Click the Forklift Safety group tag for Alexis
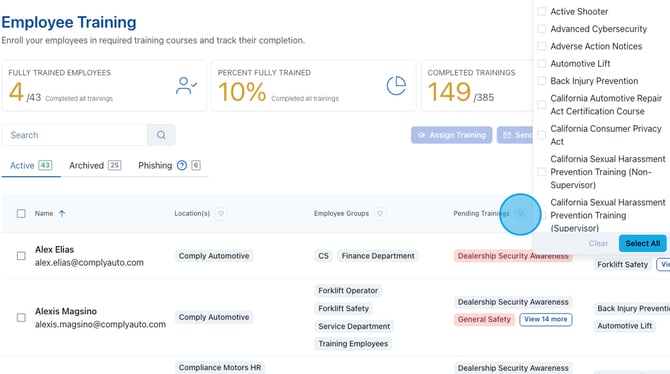Viewport: 670px width, 374px height. point(344,308)
